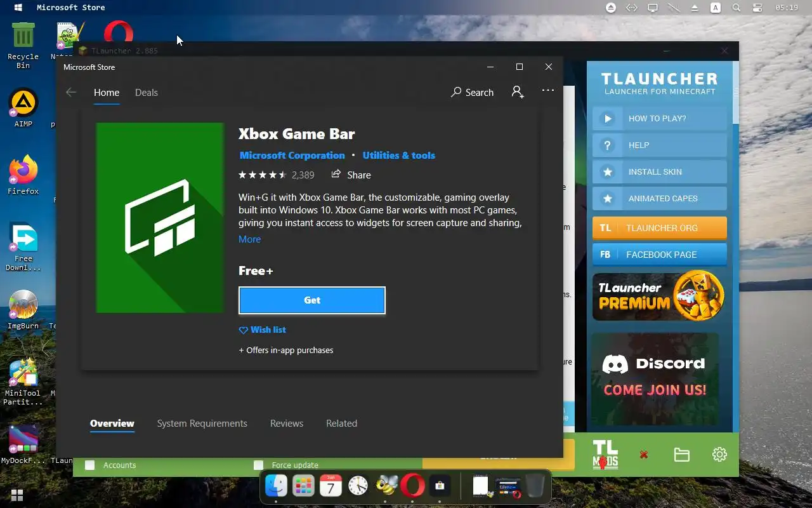Open Opera icon on the desktop
Screen dimensions: 812x508
(x=119, y=32)
